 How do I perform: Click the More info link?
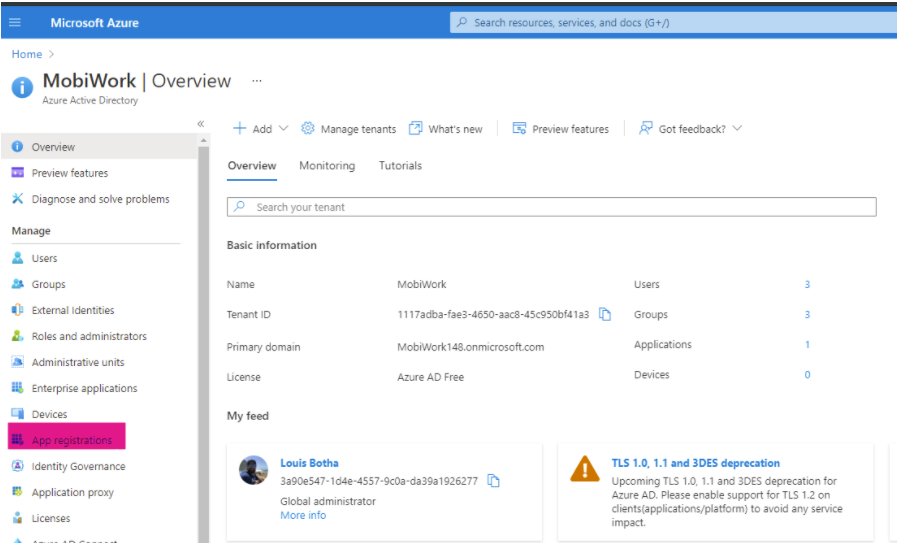[303, 515]
